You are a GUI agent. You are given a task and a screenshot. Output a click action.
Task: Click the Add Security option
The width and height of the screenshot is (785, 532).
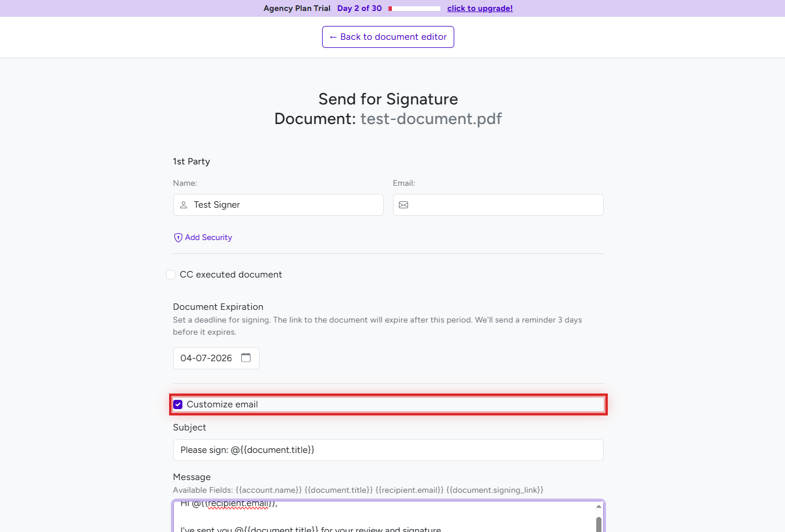tap(208, 237)
